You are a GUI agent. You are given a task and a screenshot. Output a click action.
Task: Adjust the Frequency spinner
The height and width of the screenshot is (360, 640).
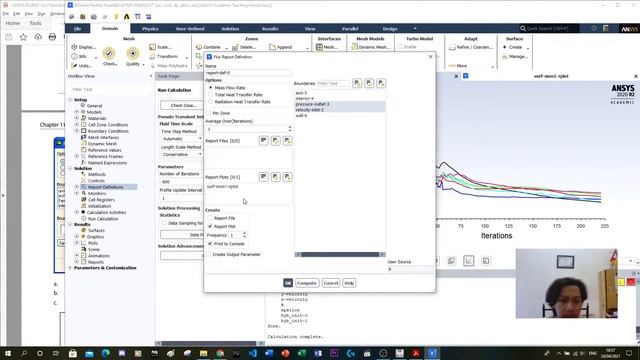[x=244, y=235]
